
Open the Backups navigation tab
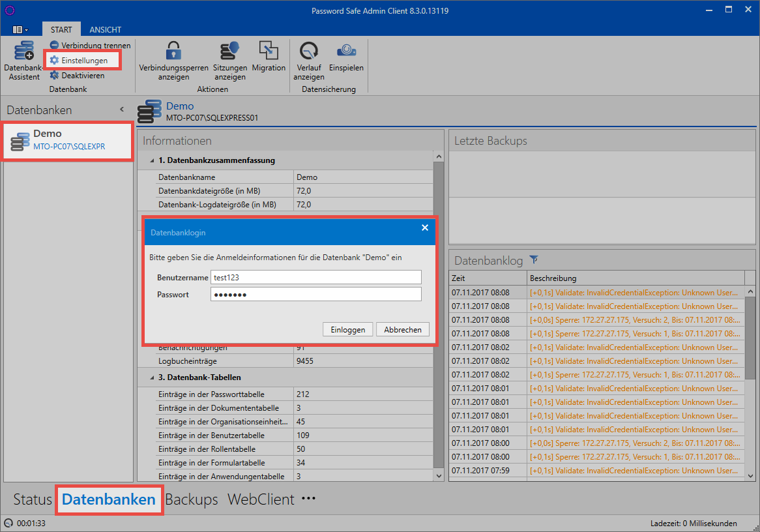pyautogui.click(x=192, y=499)
